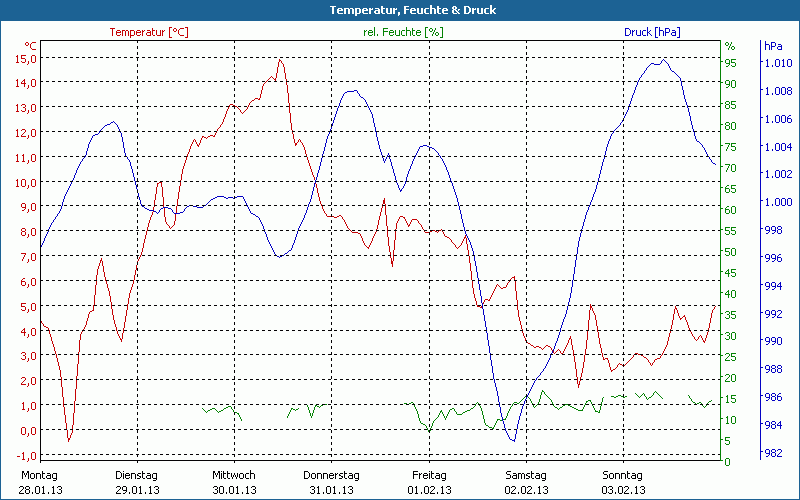Viewport: 800px width, 500px height.
Task: Click the 1.010 pressure axis value
Action: [778, 63]
